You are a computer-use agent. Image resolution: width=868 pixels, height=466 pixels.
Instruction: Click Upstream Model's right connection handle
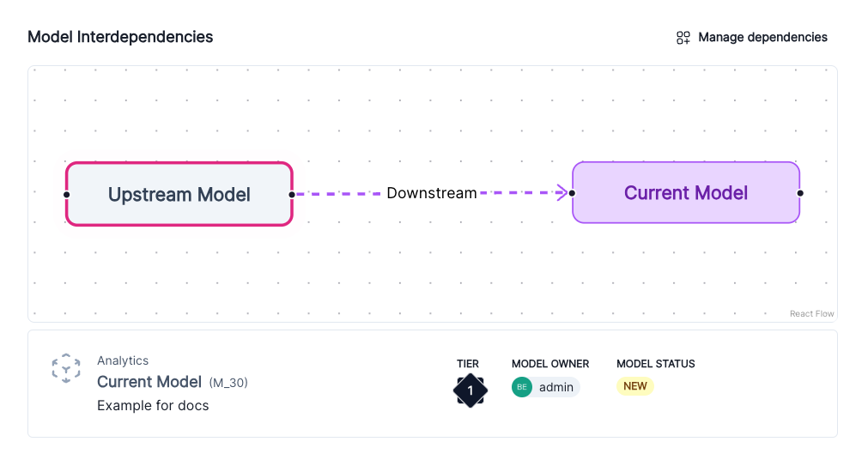(292, 194)
